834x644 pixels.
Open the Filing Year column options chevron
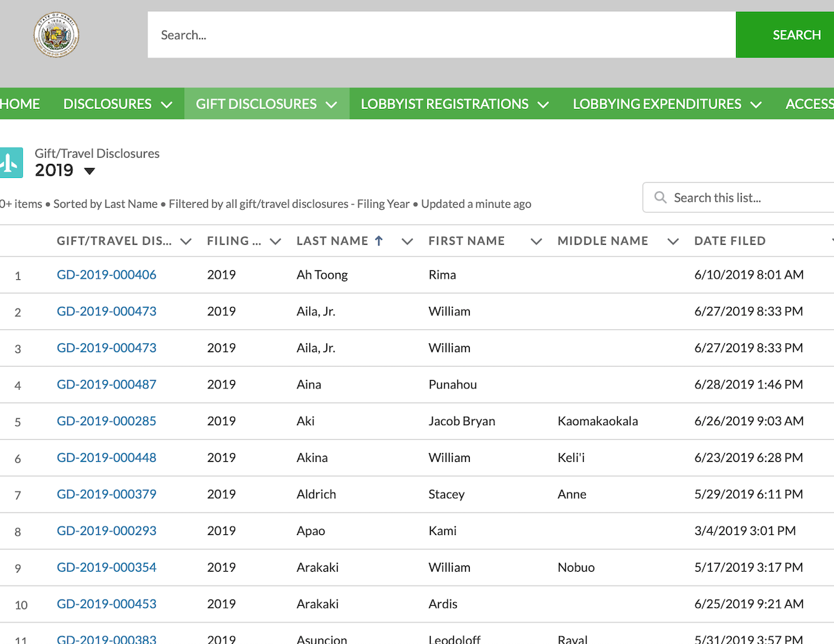click(x=275, y=241)
